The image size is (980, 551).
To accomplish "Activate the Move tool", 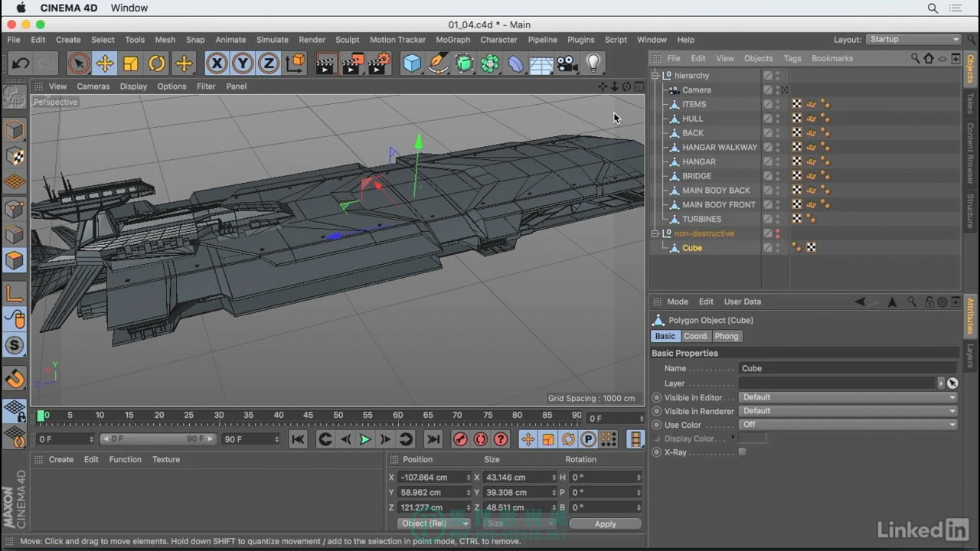I will tap(105, 64).
